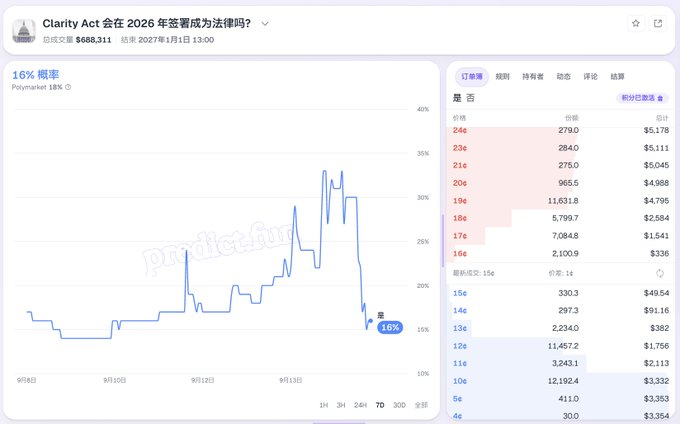Image resolution: width=680 pixels, height=424 pixels.
Task: Expand the market title dropdown chevron
Action: (x=265, y=24)
